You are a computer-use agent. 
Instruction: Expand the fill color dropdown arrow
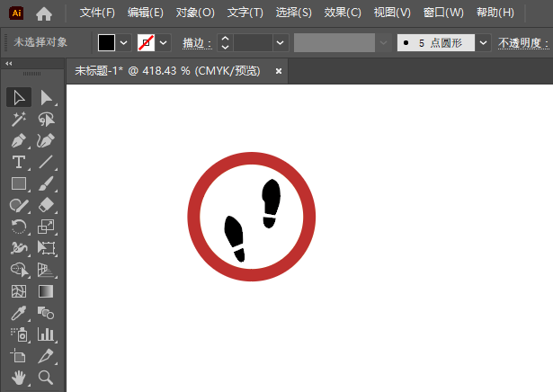pos(123,42)
